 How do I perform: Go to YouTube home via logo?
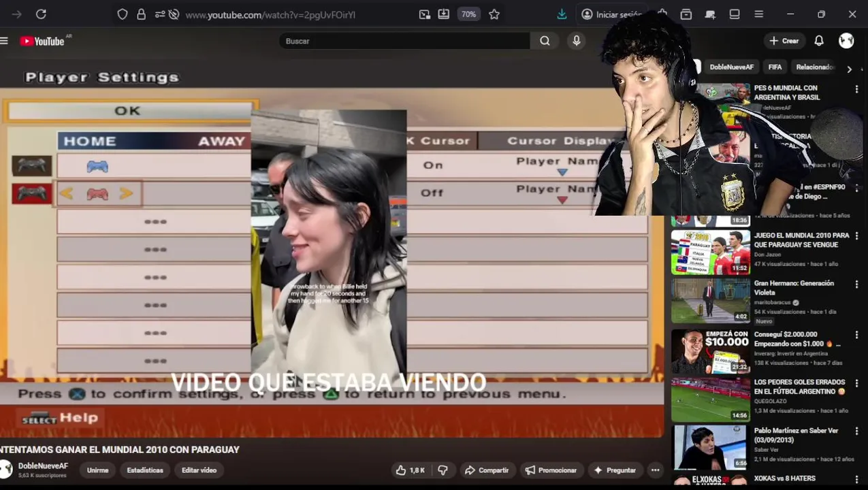(x=42, y=42)
